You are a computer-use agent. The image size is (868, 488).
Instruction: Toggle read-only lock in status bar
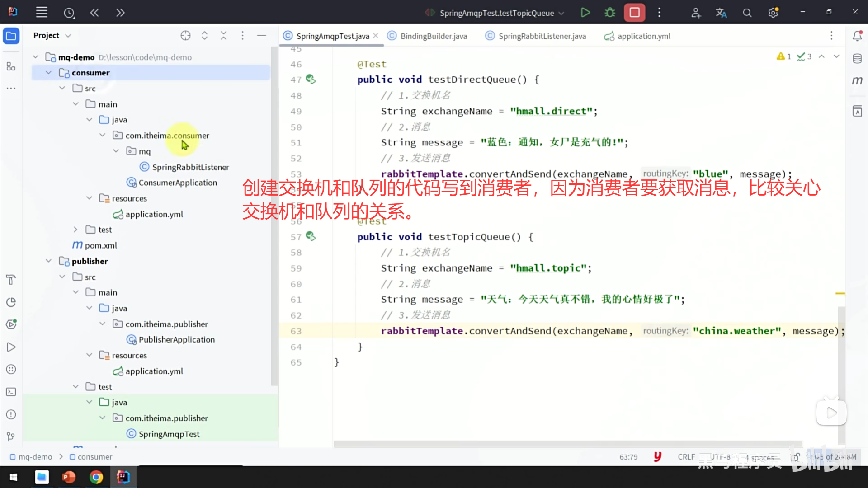(x=796, y=457)
